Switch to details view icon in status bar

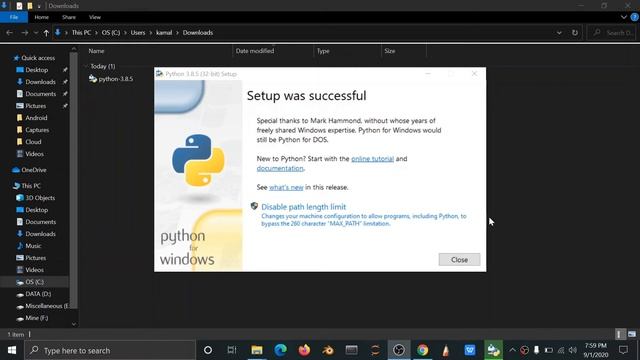click(620, 334)
